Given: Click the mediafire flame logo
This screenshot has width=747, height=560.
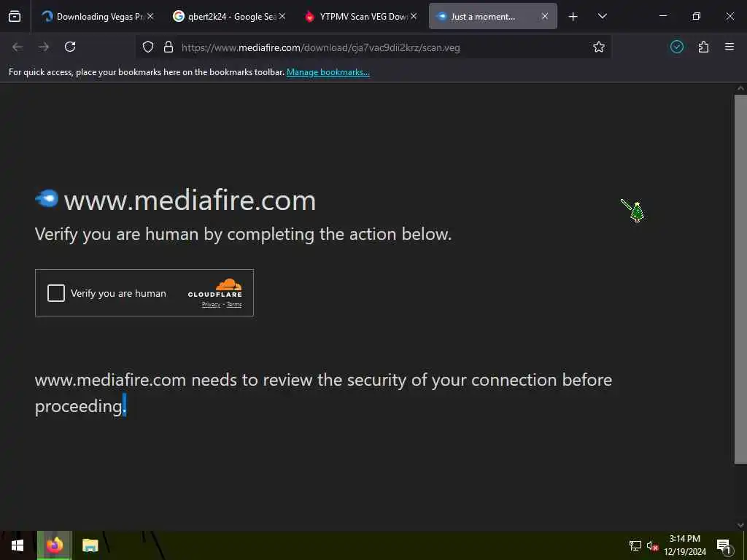Looking at the screenshot, I should pyautogui.click(x=47, y=198).
